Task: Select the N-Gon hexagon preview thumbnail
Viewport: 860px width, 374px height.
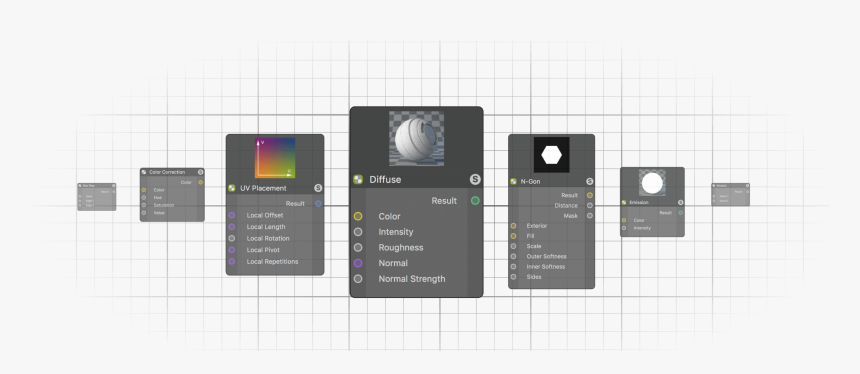Action: click(551, 155)
